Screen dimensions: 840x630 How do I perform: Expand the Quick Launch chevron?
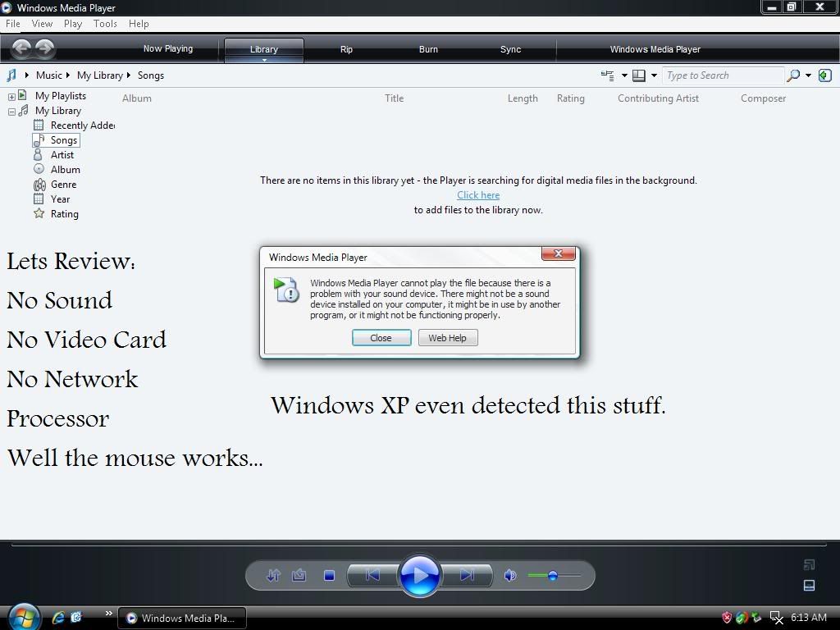click(x=109, y=613)
